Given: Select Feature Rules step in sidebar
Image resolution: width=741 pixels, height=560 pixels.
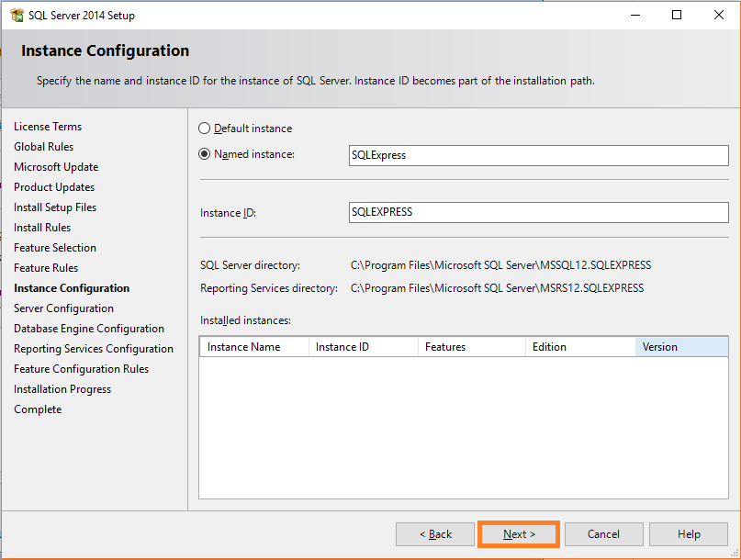Looking at the screenshot, I should click(46, 268).
